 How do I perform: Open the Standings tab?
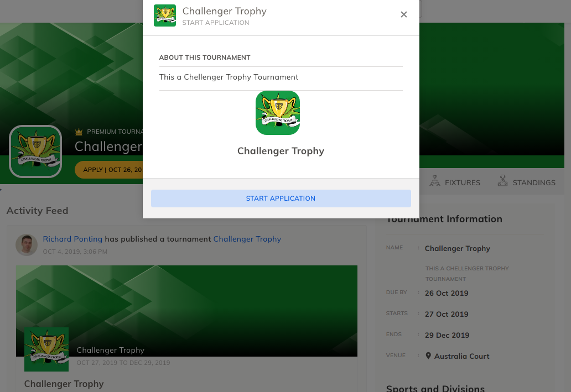pos(527,182)
